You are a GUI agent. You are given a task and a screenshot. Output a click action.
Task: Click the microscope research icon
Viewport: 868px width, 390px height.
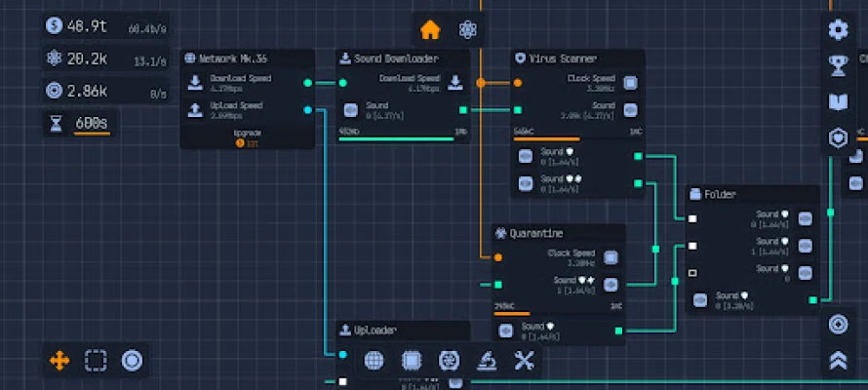click(487, 361)
